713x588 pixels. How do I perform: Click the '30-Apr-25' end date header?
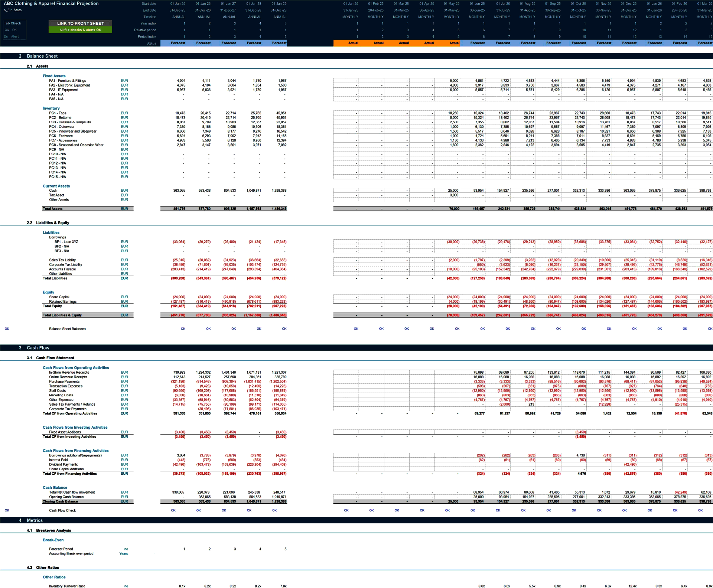tap(426, 10)
